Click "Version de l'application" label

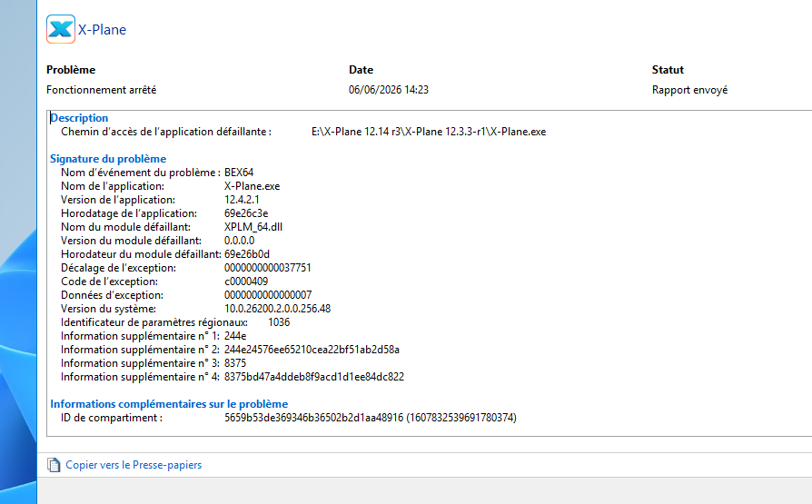(x=118, y=200)
